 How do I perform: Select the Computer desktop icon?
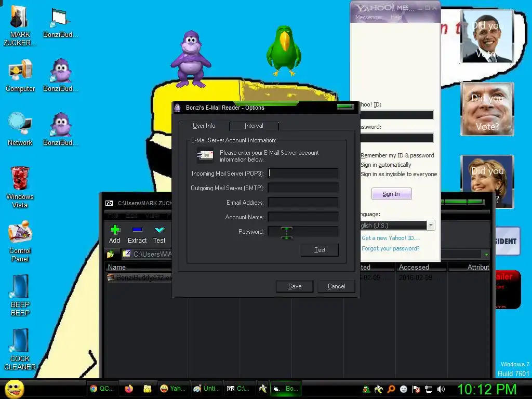click(x=20, y=75)
